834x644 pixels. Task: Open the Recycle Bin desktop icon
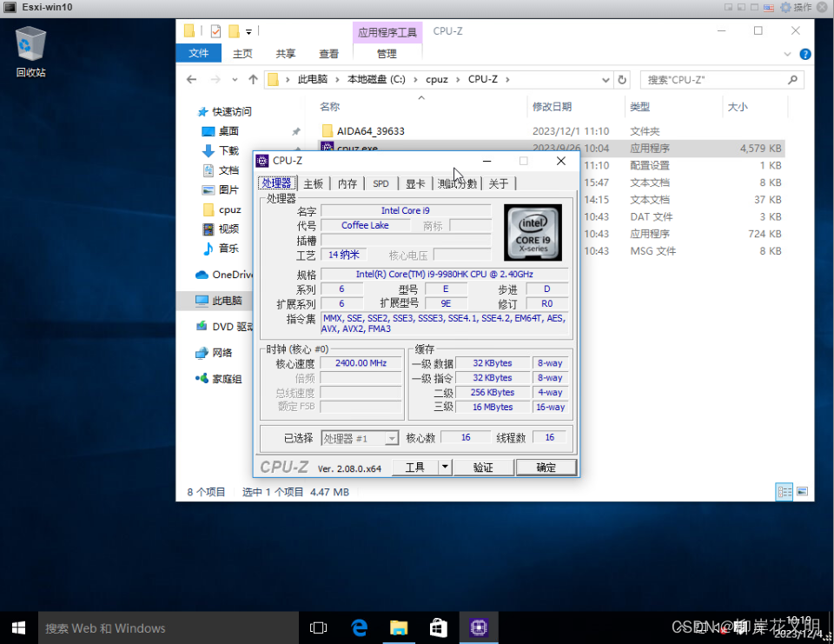[x=30, y=51]
